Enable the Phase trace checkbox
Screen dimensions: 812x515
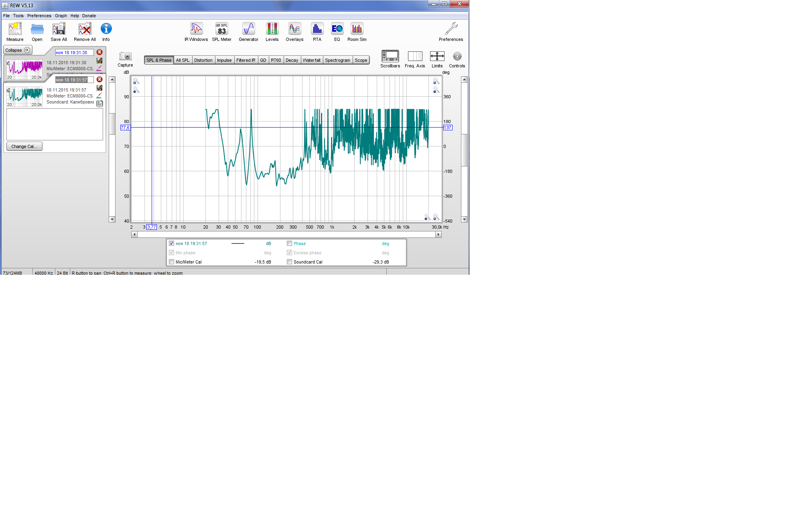289,243
